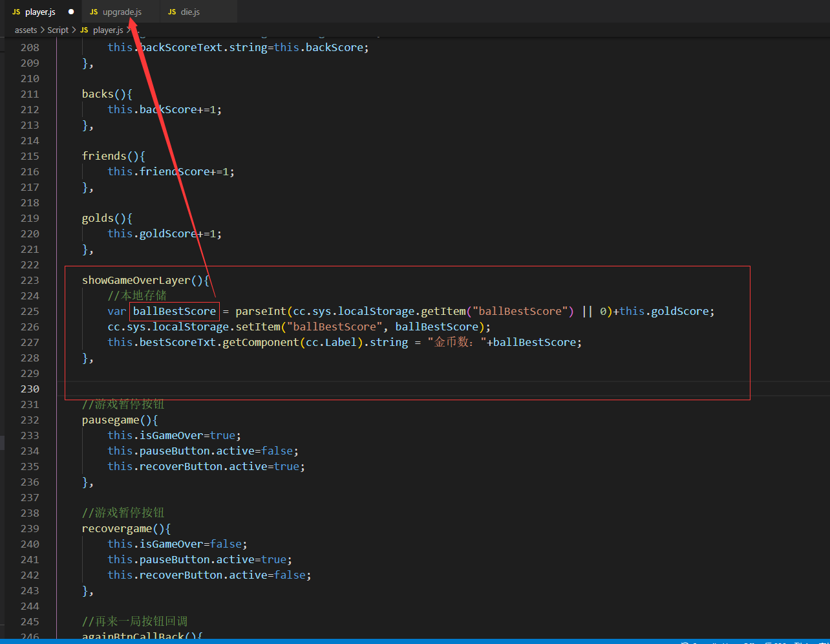Image resolution: width=830 pixels, height=644 pixels.
Task: Click the line "this.isGameOver=true;"
Action: coord(175,435)
